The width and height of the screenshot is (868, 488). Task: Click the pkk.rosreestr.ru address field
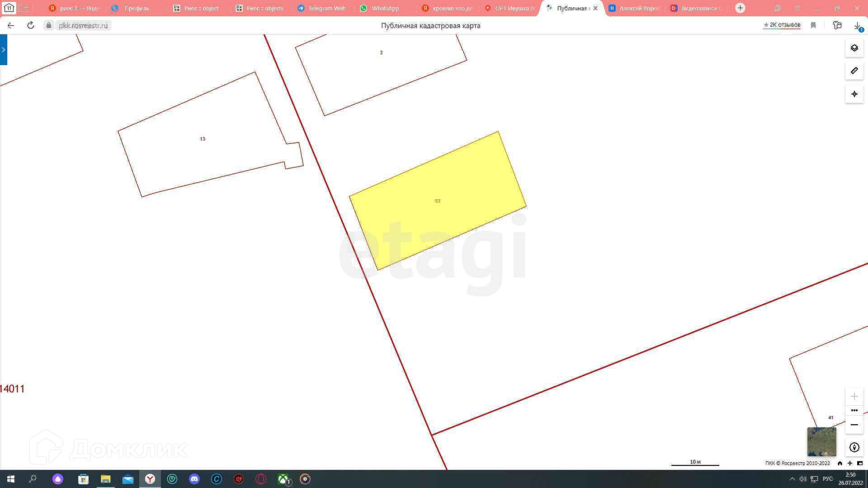pyautogui.click(x=83, y=25)
